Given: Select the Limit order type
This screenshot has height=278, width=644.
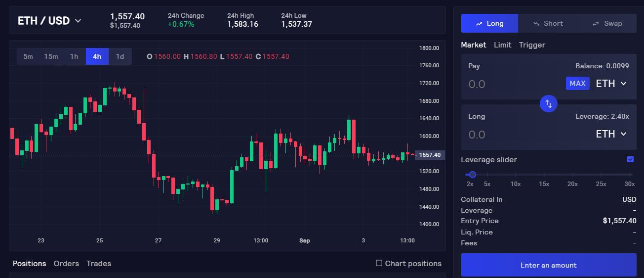Looking at the screenshot, I should point(502,45).
